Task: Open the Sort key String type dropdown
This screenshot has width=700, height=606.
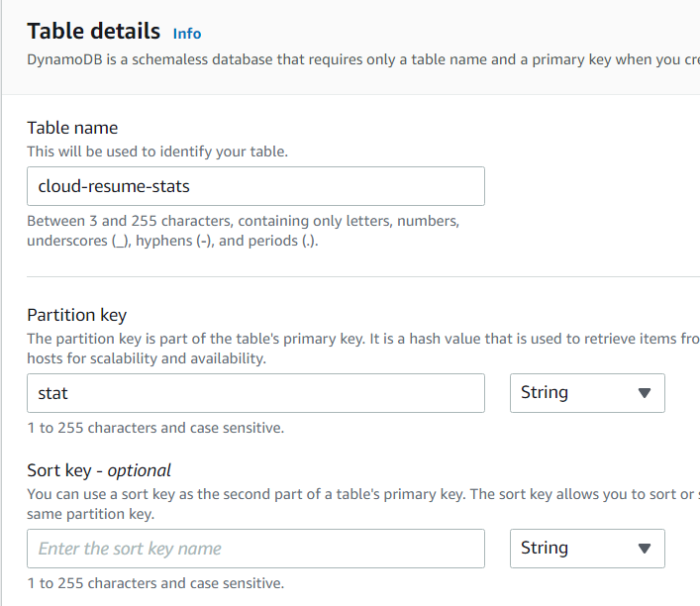Action: 586,549
